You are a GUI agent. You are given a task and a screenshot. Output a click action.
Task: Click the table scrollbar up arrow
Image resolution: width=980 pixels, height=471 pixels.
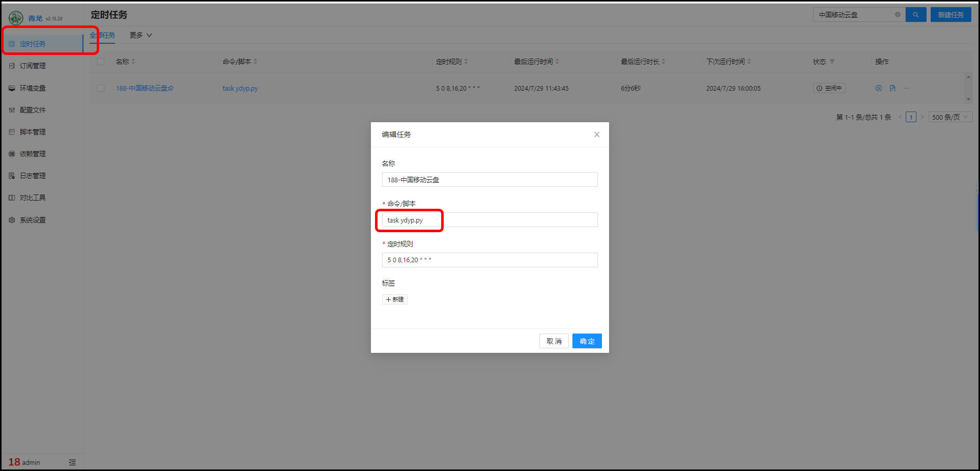968,77
